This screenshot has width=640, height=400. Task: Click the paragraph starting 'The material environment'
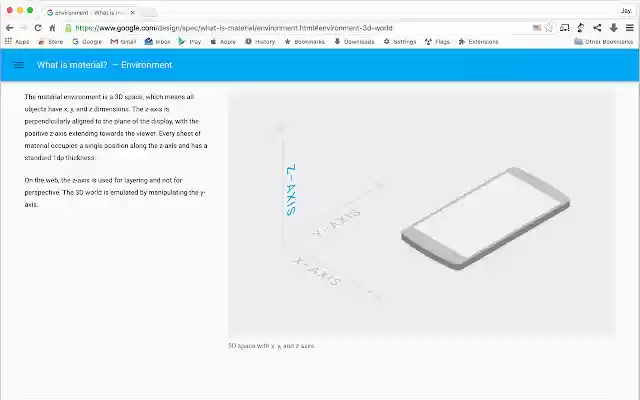click(116, 127)
